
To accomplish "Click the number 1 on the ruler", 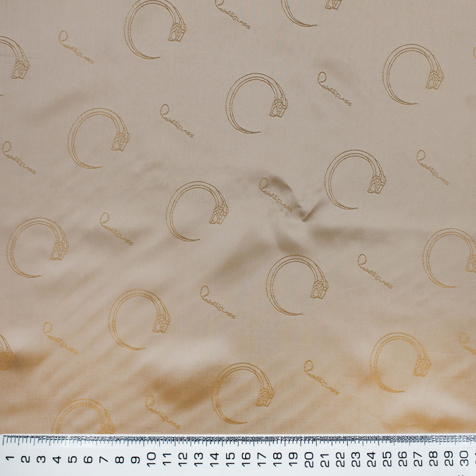I will [x=10, y=459].
